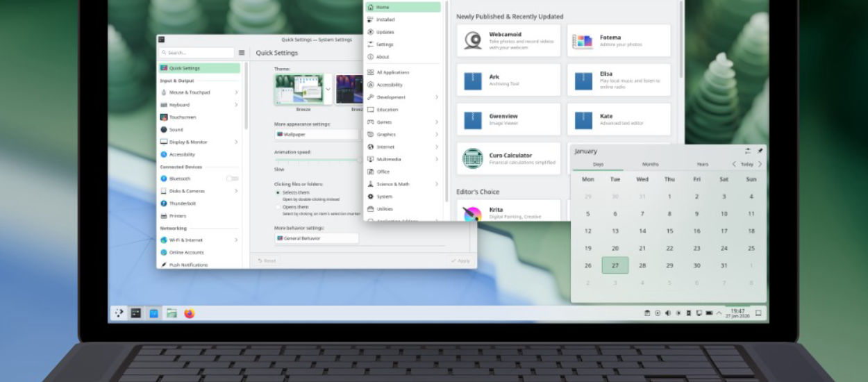Screen dimensions: 868x382
Task: Expand Mouse & Touchpad settings
Action: pos(199,92)
